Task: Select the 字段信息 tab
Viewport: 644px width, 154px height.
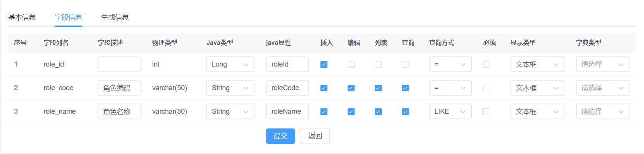Action: (68, 17)
